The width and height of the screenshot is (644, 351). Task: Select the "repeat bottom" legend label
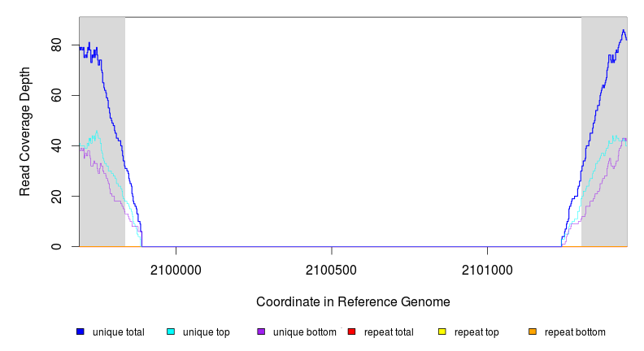click(x=575, y=332)
